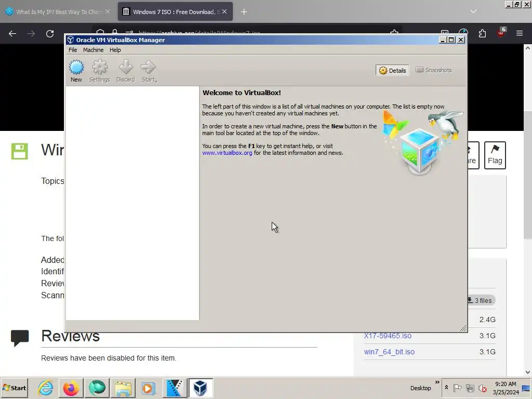Click the scroll down arrow in Firefox
Screen dimensions: 532x399
coord(528,372)
